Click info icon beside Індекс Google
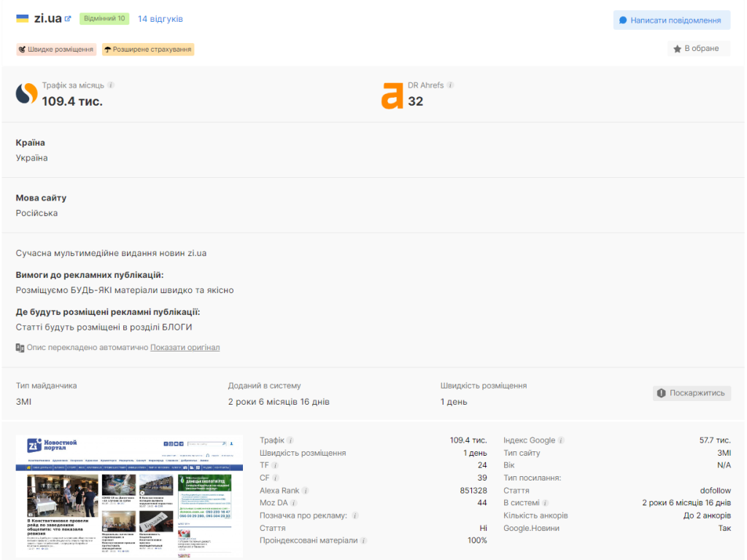Screen dimensions: 747x560 (561, 440)
